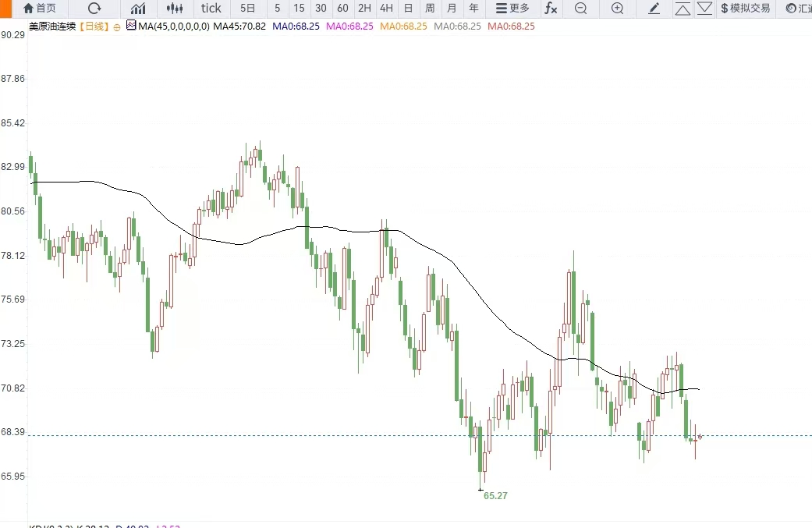Image resolution: width=812 pixels, height=528 pixels.
Task: Select the pencil drawing tool
Action: 654,9
